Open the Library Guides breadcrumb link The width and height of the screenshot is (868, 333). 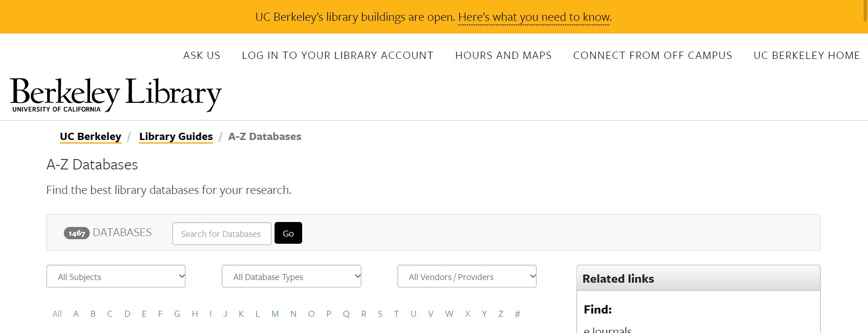[x=176, y=136]
